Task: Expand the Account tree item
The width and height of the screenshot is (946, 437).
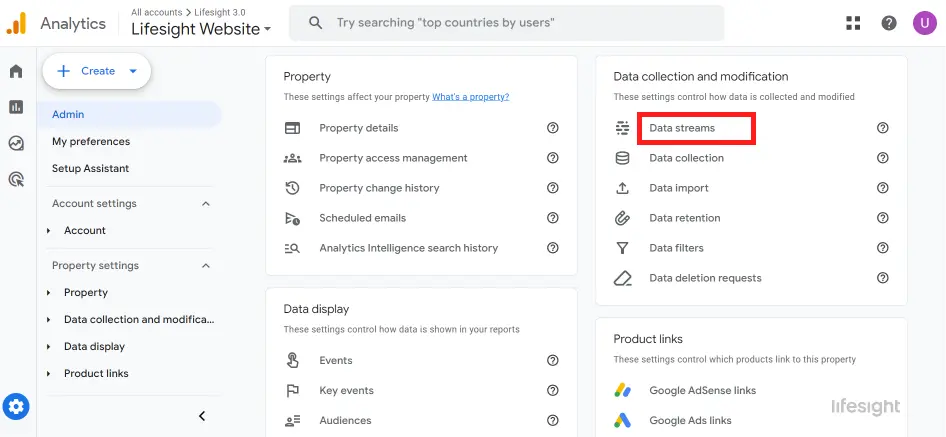Action: 49,231
